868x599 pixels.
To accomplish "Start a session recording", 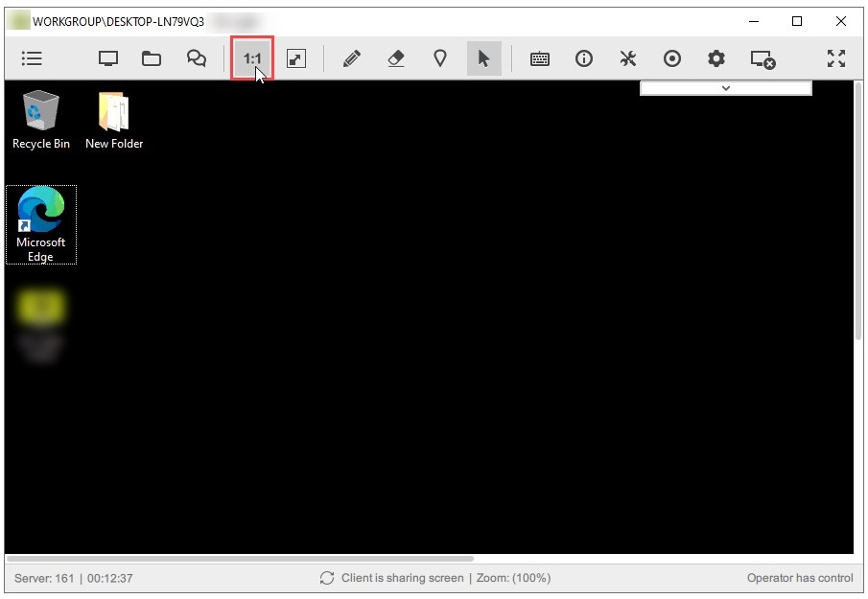I will tap(671, 58).
